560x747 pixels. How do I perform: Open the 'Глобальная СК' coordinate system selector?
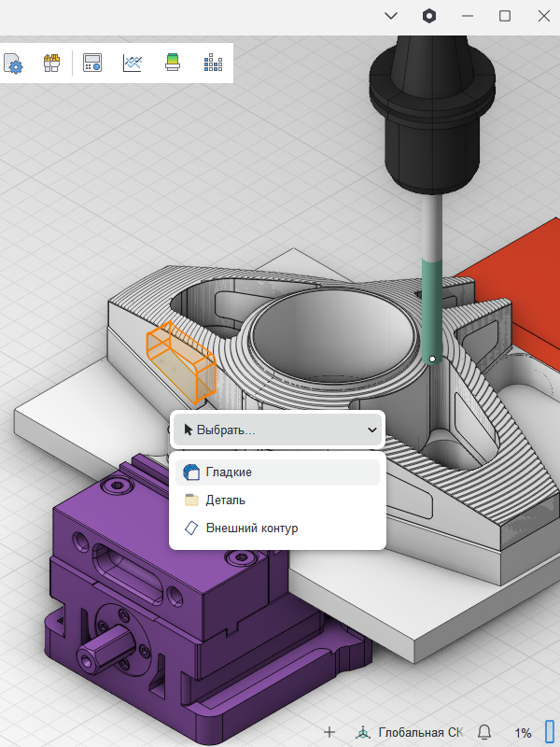pyautogui.click(x=411, y=732)
